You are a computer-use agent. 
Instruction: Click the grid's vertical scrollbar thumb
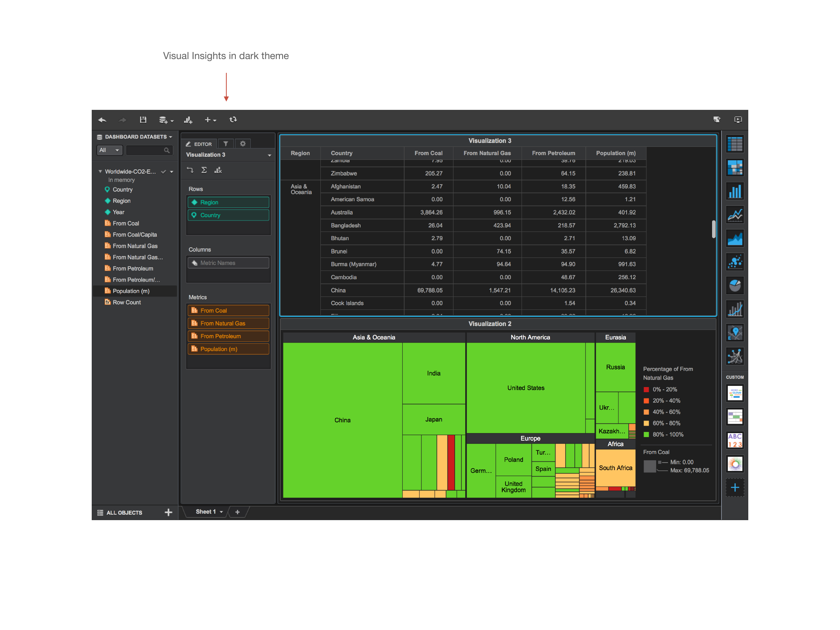[x=714, y=229]
